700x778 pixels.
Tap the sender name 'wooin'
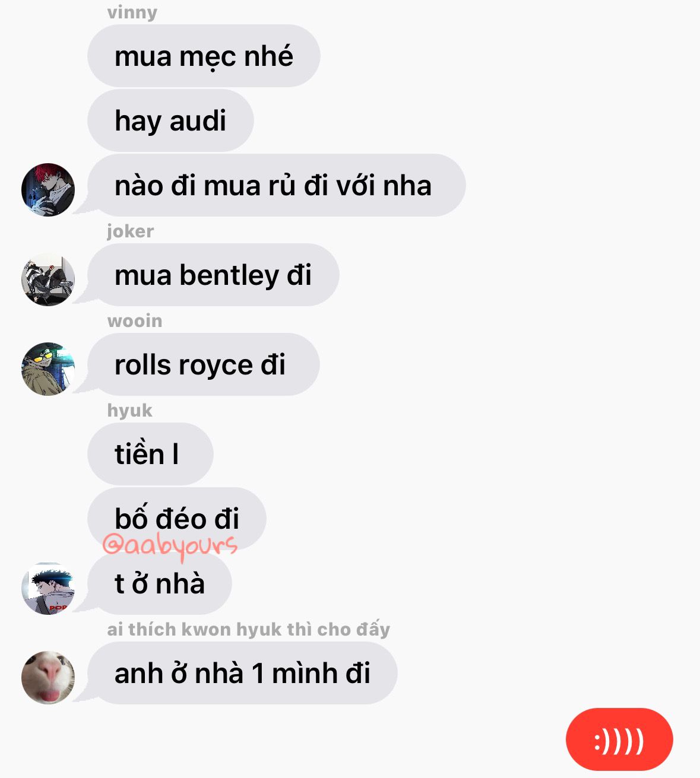coord(135,320)
